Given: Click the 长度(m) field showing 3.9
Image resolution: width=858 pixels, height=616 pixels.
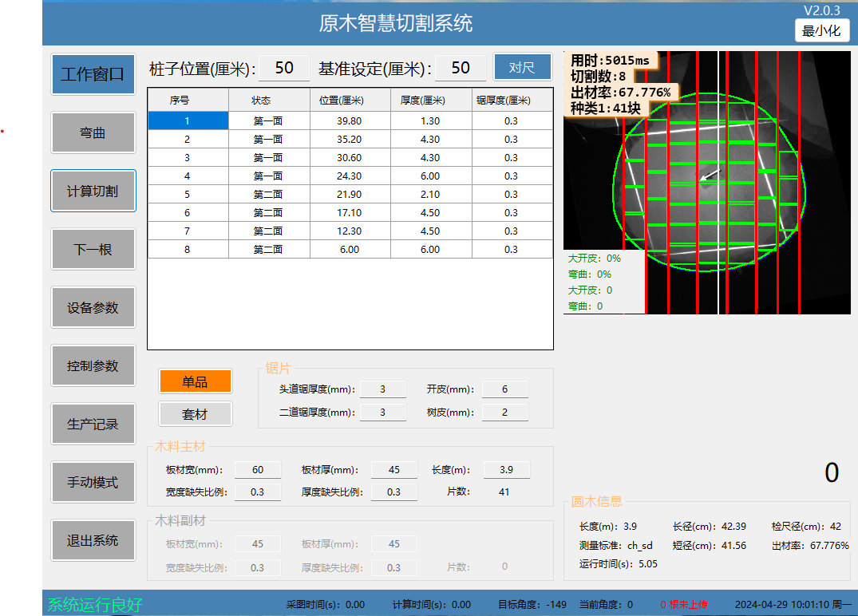Looking at the screenshot, I should 506,470.
